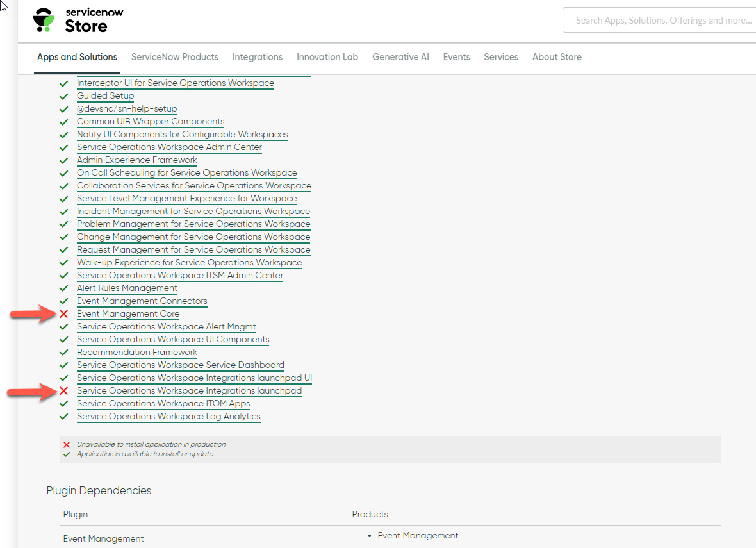Open Service Operations Workspace Log Analytics link
The height and width of the screenshot is (548, 756).
tap(168, 417)
